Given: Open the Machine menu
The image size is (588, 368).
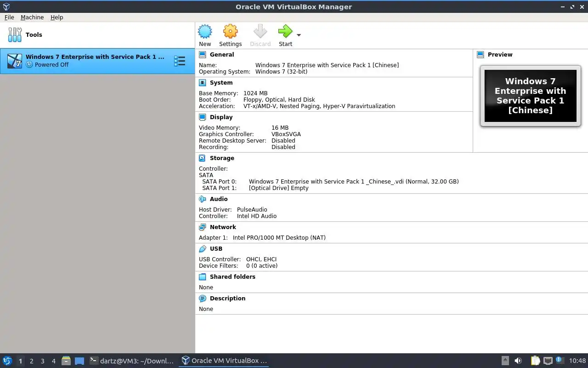Looking at the screenshot, I should [32, 17].
